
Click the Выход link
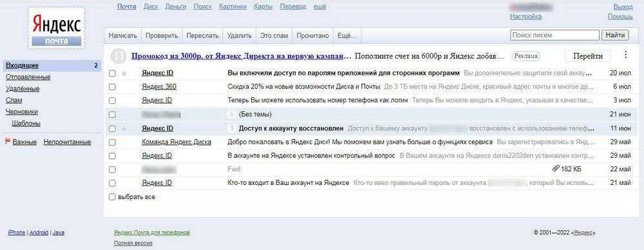pos(623,6)
